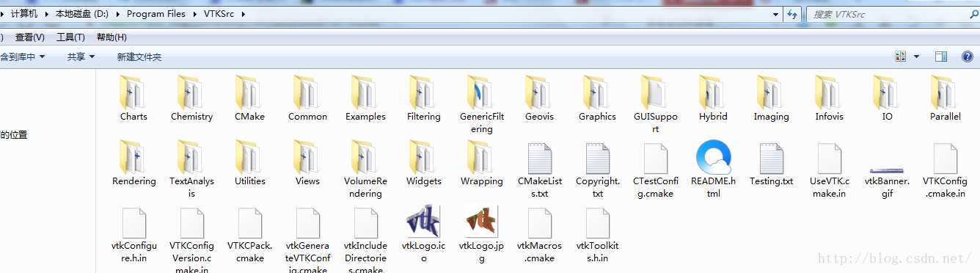Select the vtkLogo.ico file
Screen dimensions: 980x273
pos(423,234)
